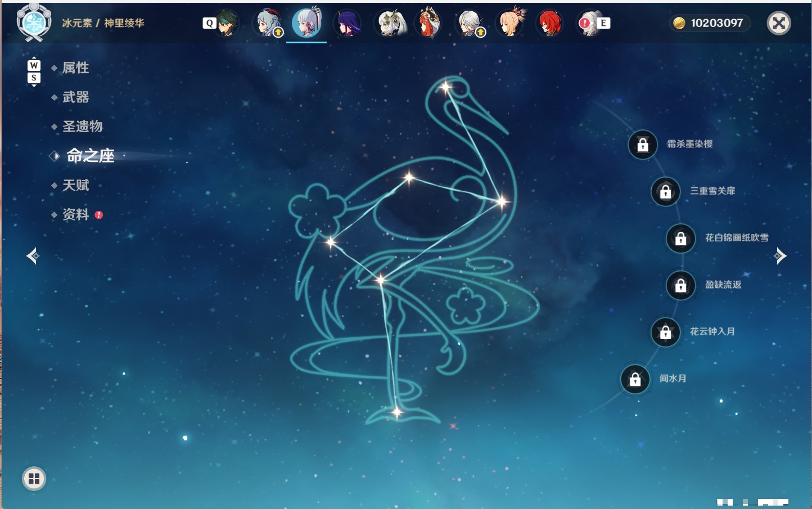The height and width of the screenshot is (509, 812).
Task: Select the 天赋 talents menu item
Action: click(76, 185)
